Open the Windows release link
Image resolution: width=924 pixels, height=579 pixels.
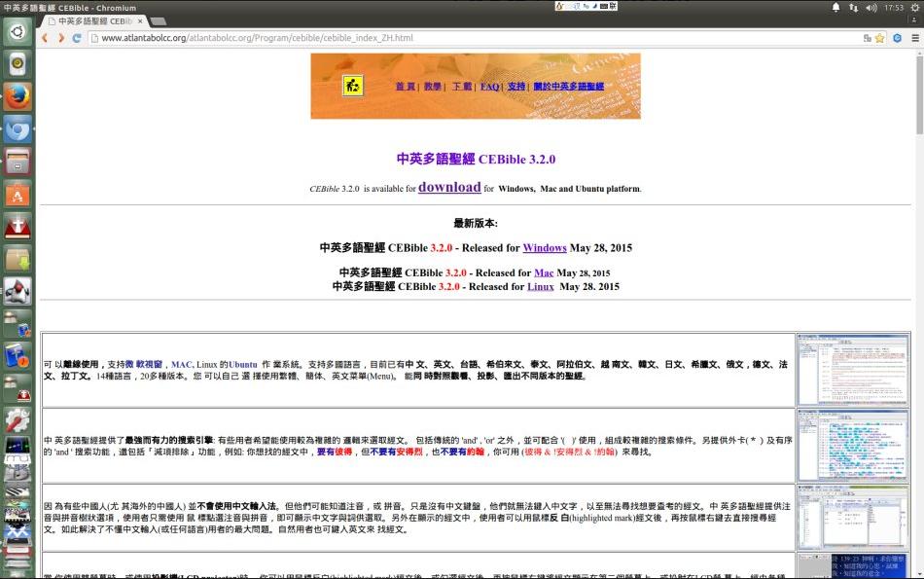[545, 248]
